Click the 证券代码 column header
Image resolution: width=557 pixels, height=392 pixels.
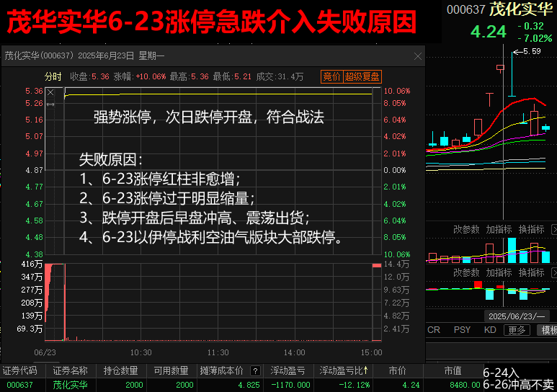(20, 370)
